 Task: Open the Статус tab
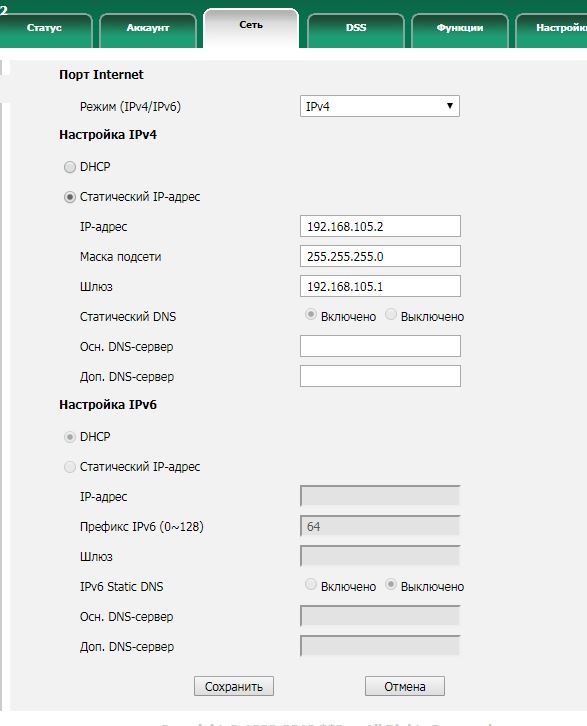tap(44, 30)
